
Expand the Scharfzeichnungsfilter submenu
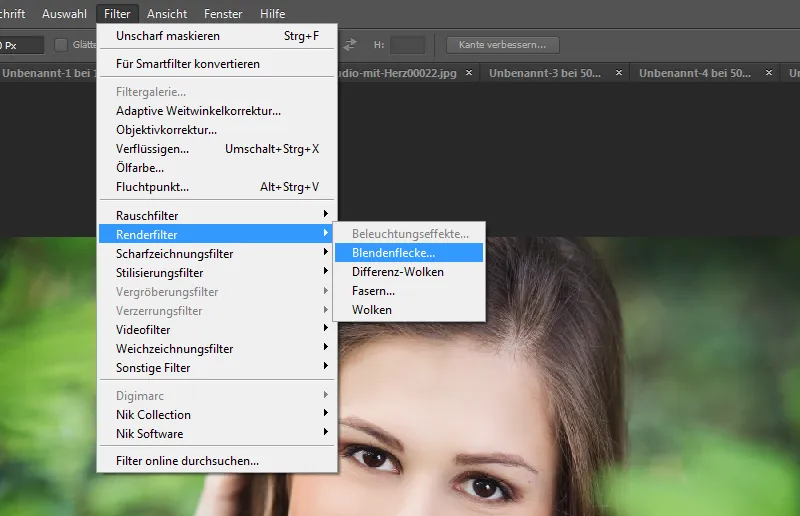(217, 254)
